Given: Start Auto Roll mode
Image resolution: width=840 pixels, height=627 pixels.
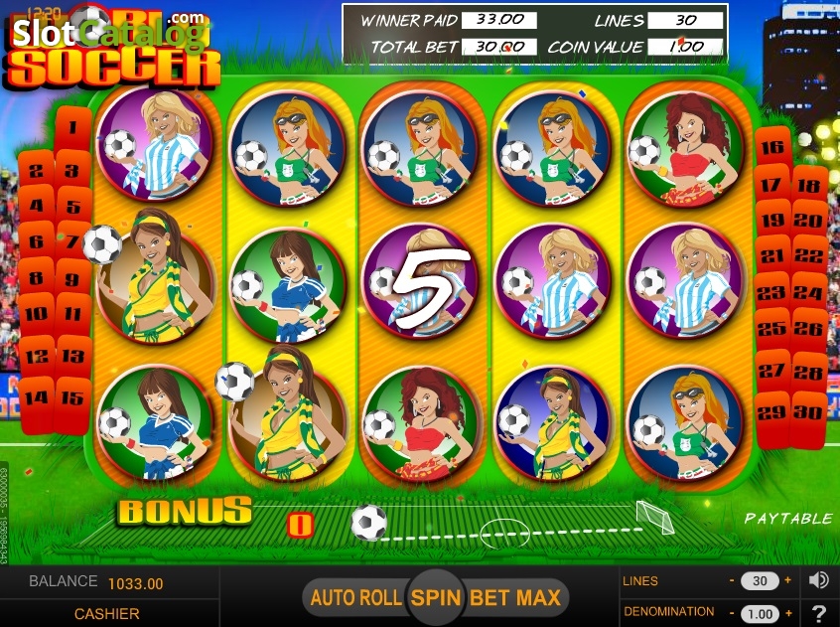Looking at the screenshot, I should point(355,597).
